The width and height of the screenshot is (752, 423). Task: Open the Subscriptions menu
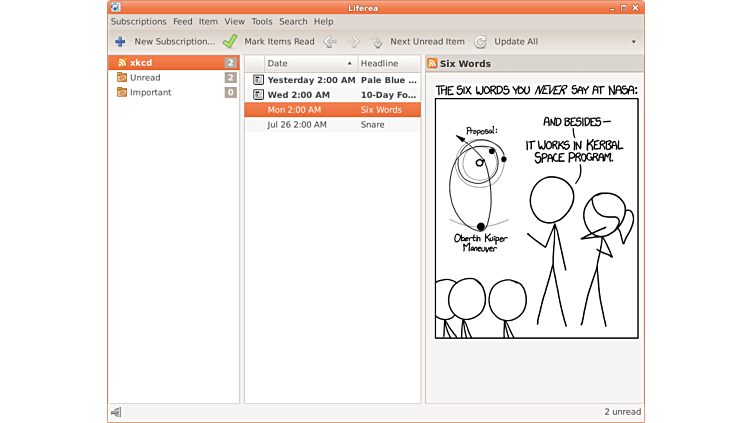click(x=139, y=21)
